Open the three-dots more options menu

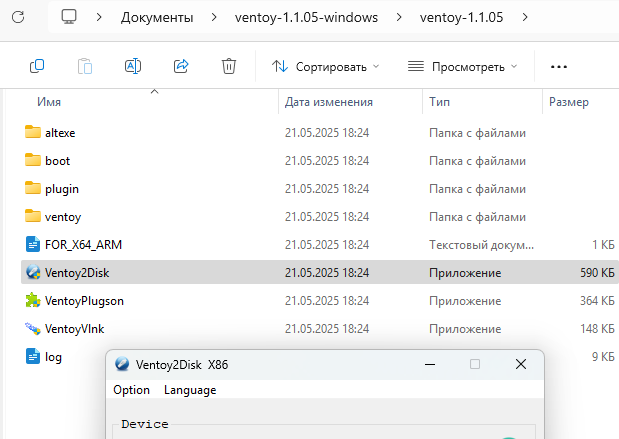click(559, 67)
